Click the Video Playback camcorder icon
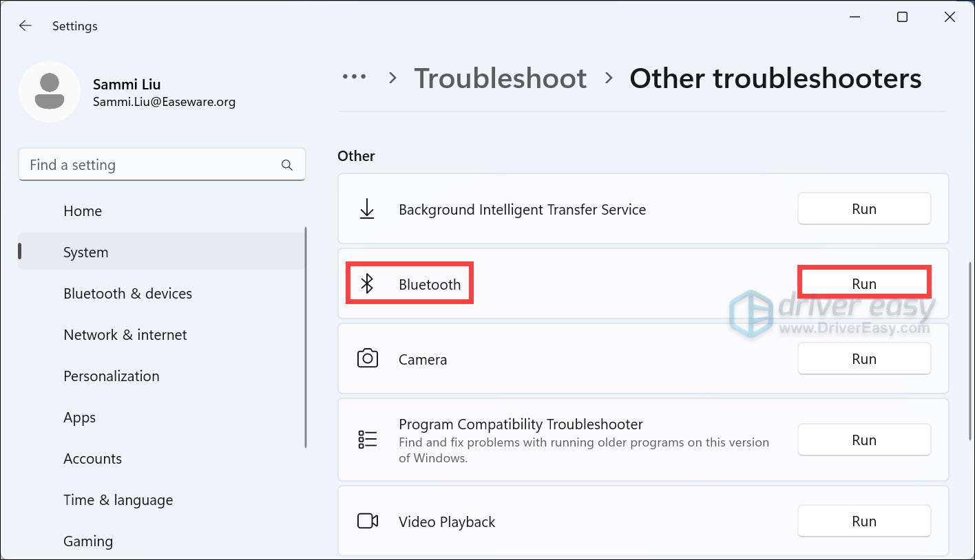Screen dimensions: 975x560 [368, 521]
